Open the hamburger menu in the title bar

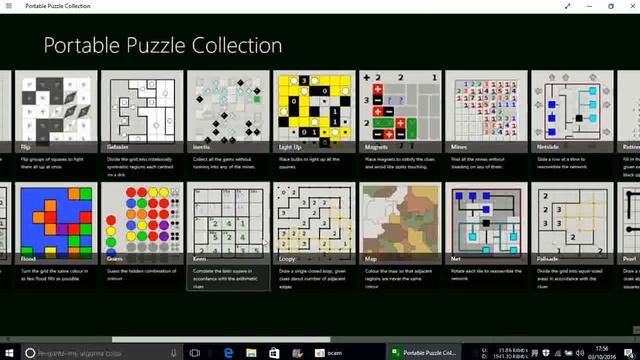[9, 6]
